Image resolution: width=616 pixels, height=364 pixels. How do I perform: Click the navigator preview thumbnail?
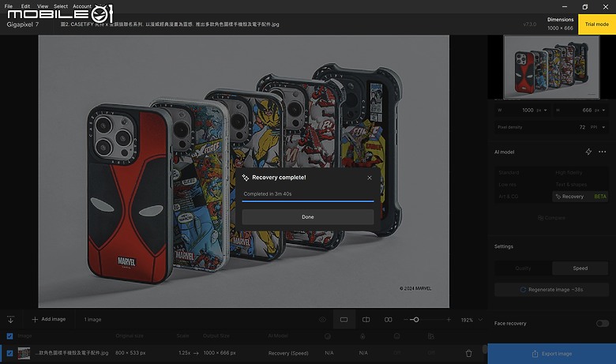551,67
